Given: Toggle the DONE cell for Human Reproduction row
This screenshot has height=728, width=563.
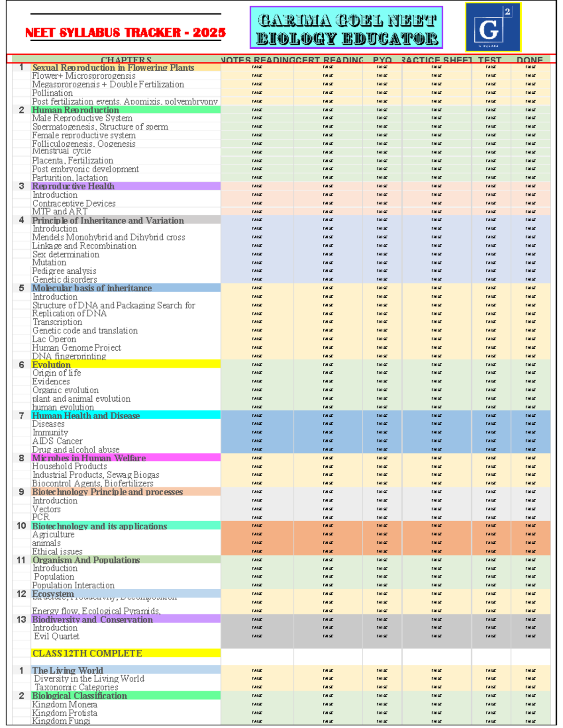Looking at the screenshot, I should tap(531, 110).
